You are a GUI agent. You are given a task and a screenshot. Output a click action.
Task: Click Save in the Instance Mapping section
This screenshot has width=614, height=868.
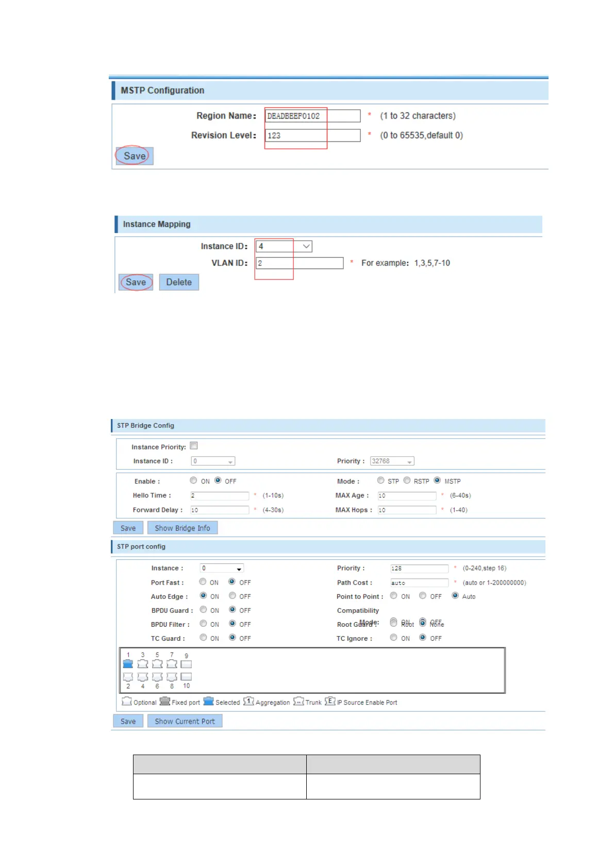(136, 282)
